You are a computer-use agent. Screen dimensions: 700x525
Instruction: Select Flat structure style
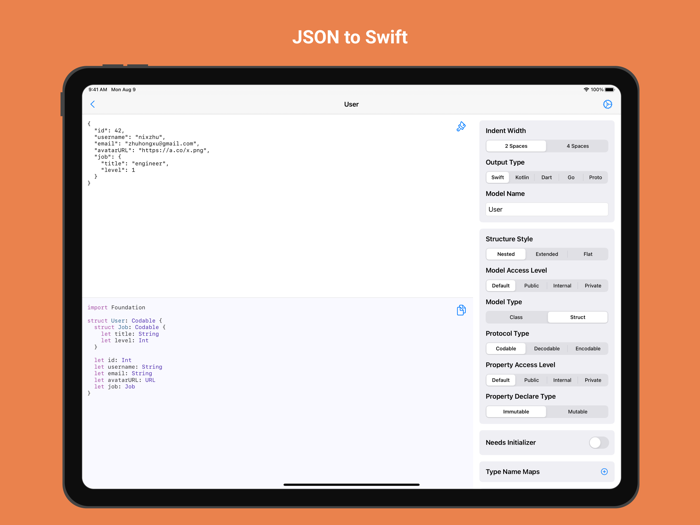click(588, 254)
